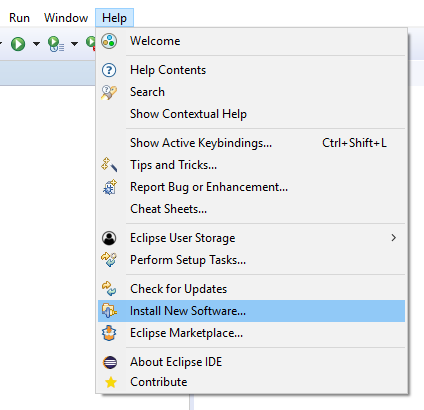Click the Eclipse User Storage person icon

[109, 238]
